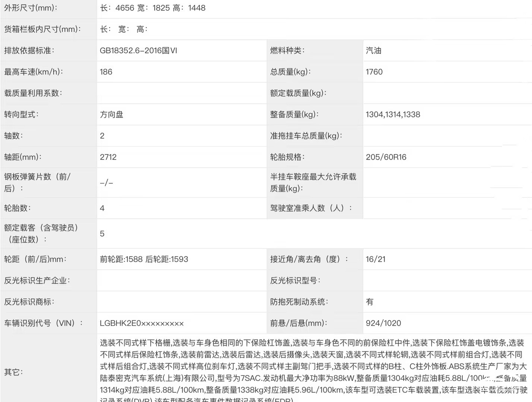532x402 pixels.
Task: Select the GB18352.6-2016国VI emission standard value
Action: tap(138, 51)
